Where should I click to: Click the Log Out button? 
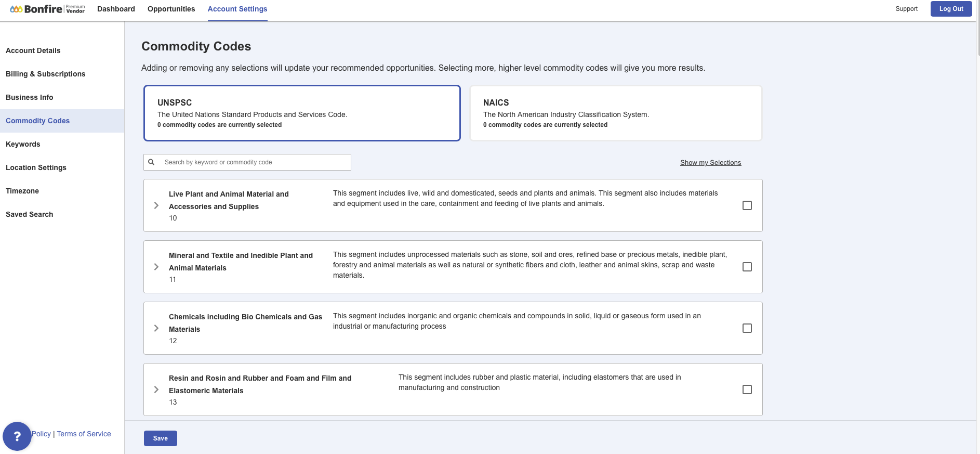click(951, 9)
